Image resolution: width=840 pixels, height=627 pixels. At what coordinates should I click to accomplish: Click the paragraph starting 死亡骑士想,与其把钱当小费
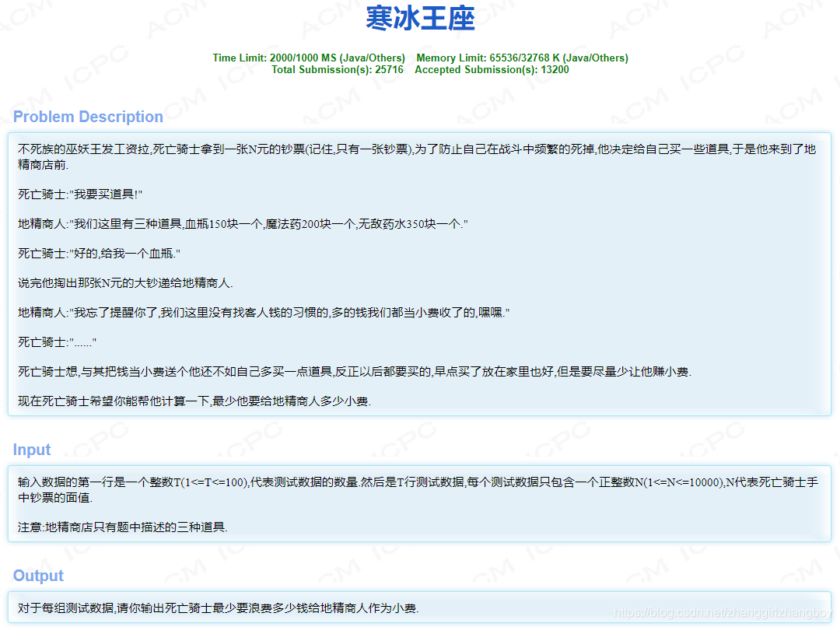(x=355, y=371)
